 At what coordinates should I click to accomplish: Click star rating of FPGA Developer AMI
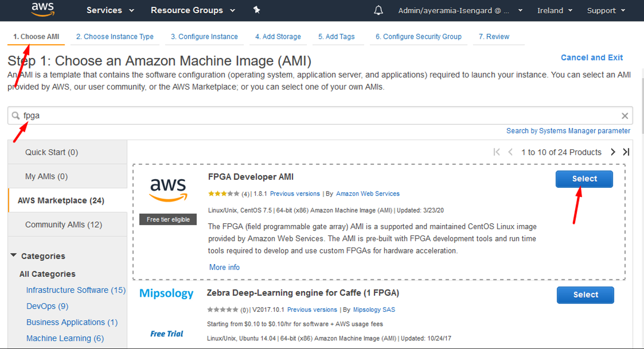pyautogui.click(x=223, y=194)
